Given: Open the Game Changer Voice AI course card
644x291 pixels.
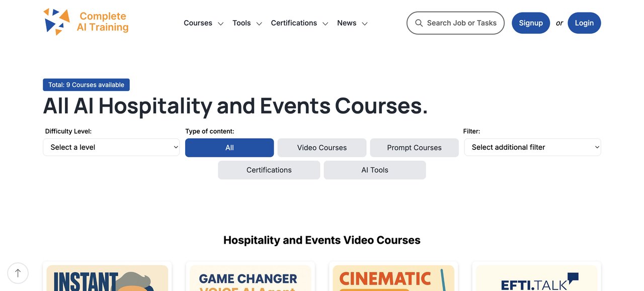Looking at the screenshot, I should (250, 278).
